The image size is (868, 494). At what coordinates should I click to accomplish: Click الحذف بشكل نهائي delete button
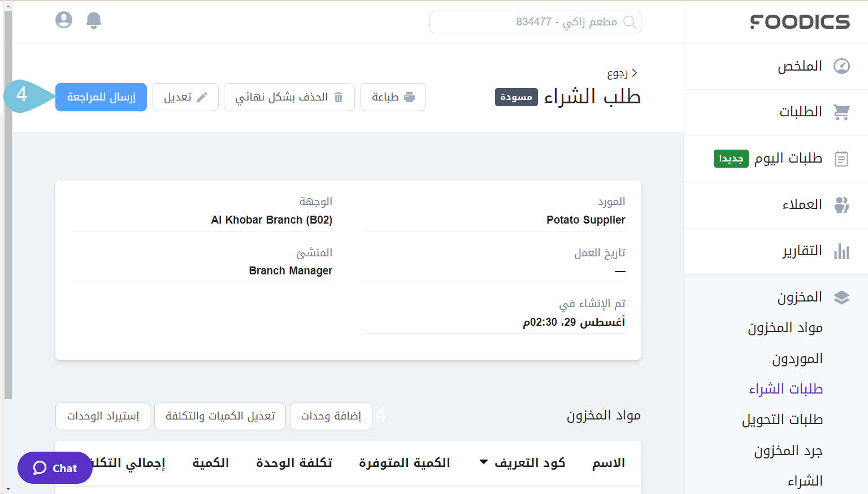(289, 97)
